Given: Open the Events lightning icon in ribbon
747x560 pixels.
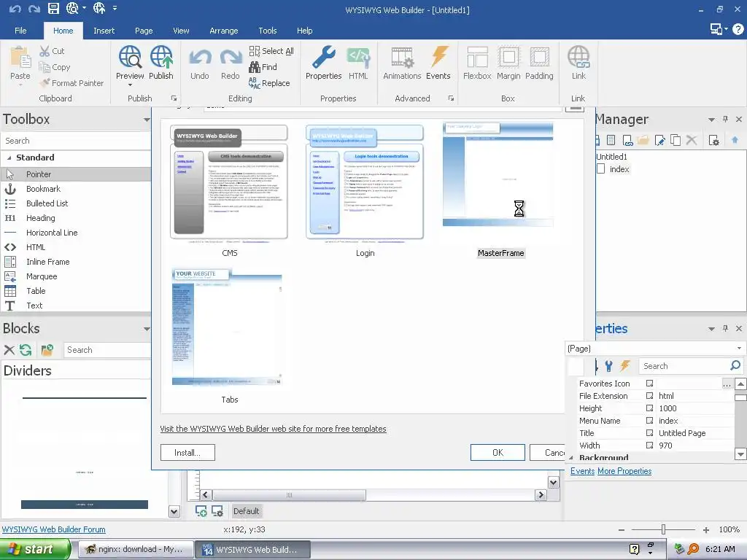Looking at the screenshot, I should point(438,57).
